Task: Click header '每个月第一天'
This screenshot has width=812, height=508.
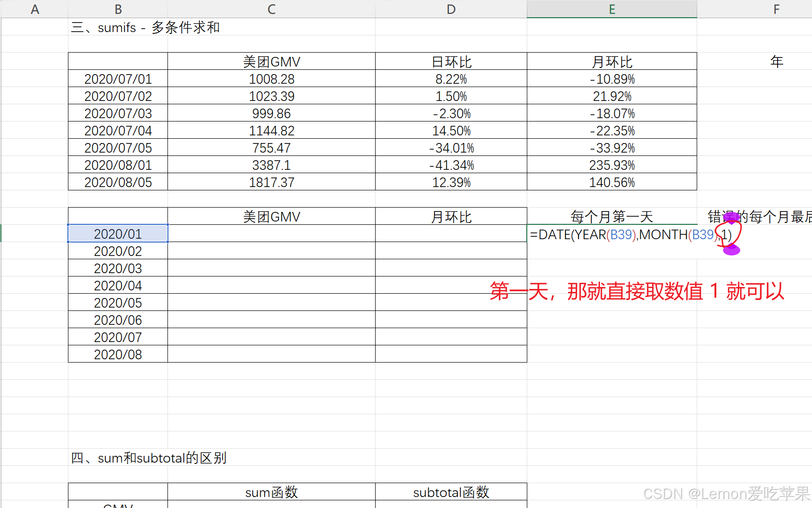Action: click(x=612, y=216)
